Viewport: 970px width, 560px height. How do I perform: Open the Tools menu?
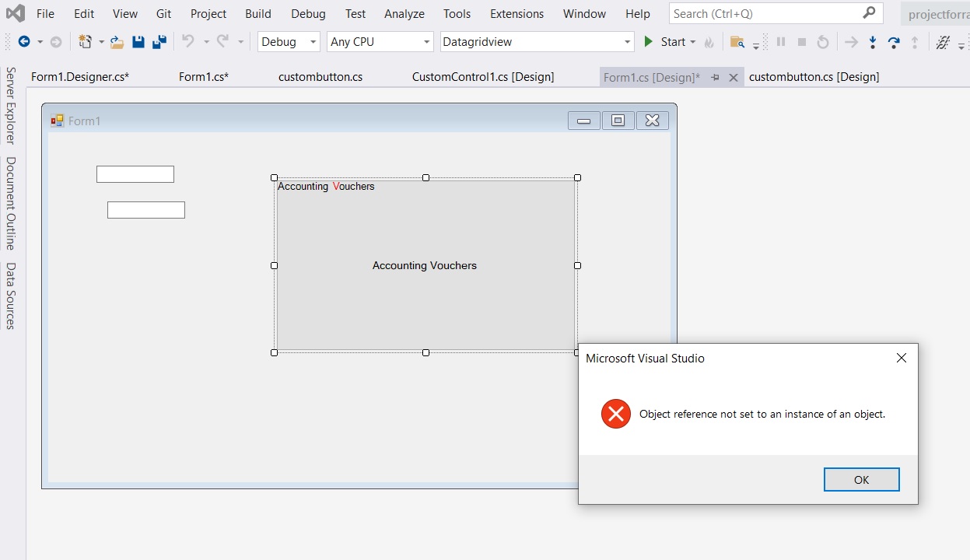pos(457,14)
